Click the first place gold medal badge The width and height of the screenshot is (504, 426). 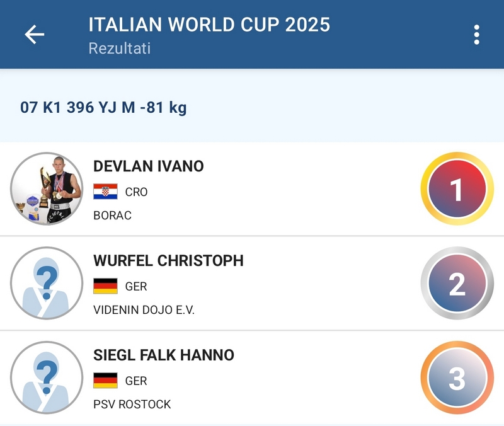pyautogui.click(x=457, y=189)
